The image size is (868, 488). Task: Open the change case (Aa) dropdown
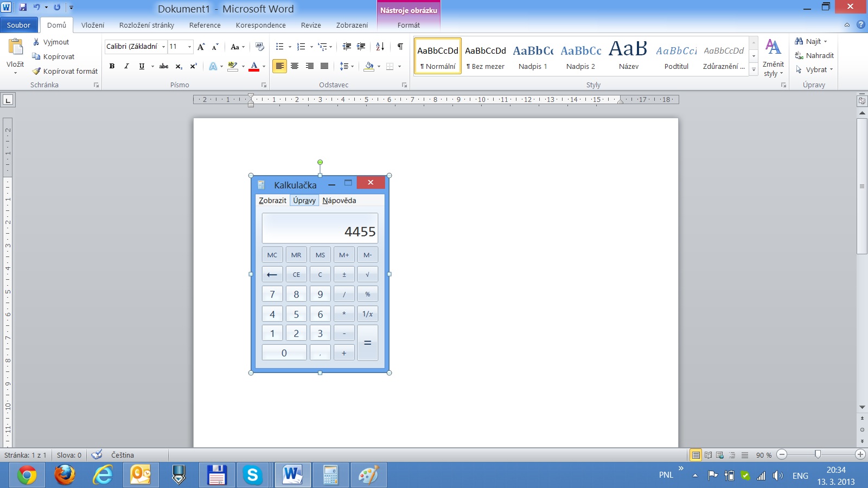click(x=238, y=47)
